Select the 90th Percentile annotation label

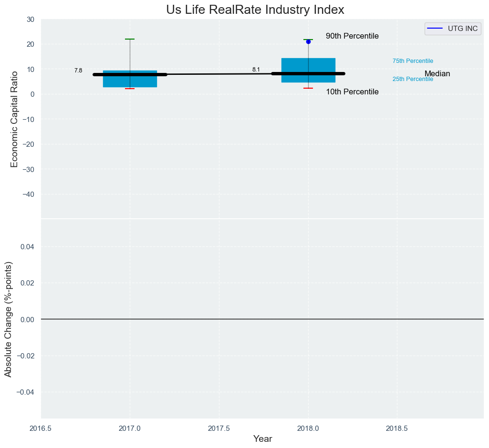(352, 36)
